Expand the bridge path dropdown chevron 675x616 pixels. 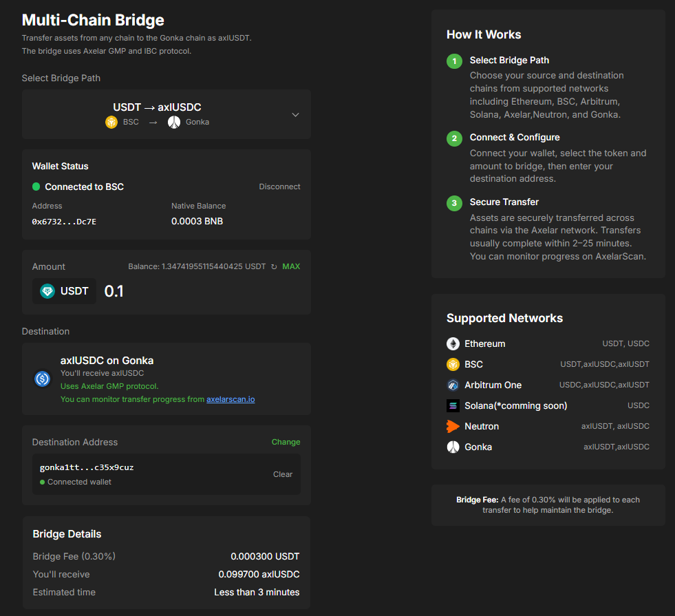295,114
